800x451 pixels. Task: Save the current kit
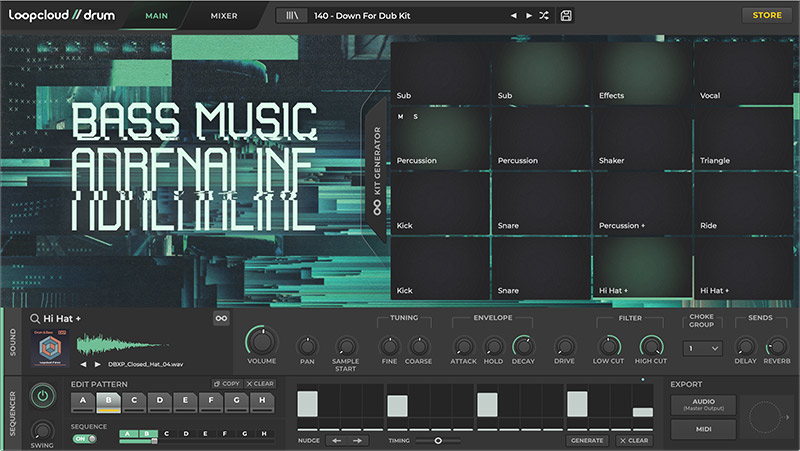567,16
